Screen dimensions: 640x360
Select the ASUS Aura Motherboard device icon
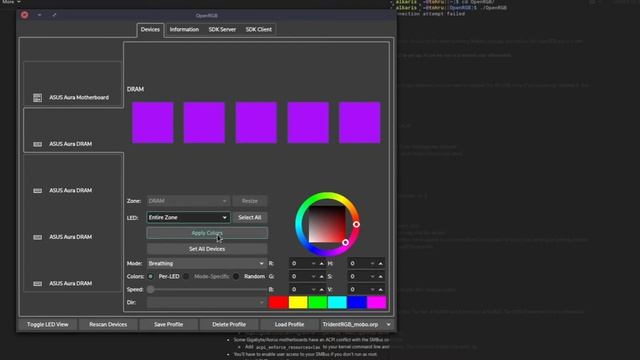[38, 98]
